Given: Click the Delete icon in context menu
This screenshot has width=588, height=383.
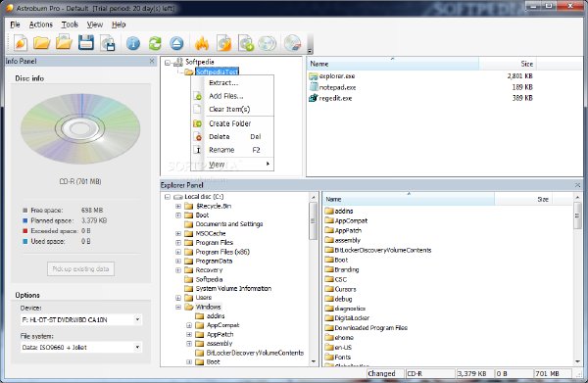Looking at the screenshot, I should (198, 137).
